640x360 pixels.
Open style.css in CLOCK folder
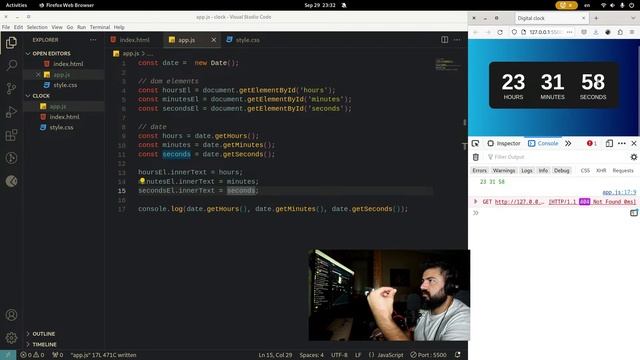pos(61,127)
